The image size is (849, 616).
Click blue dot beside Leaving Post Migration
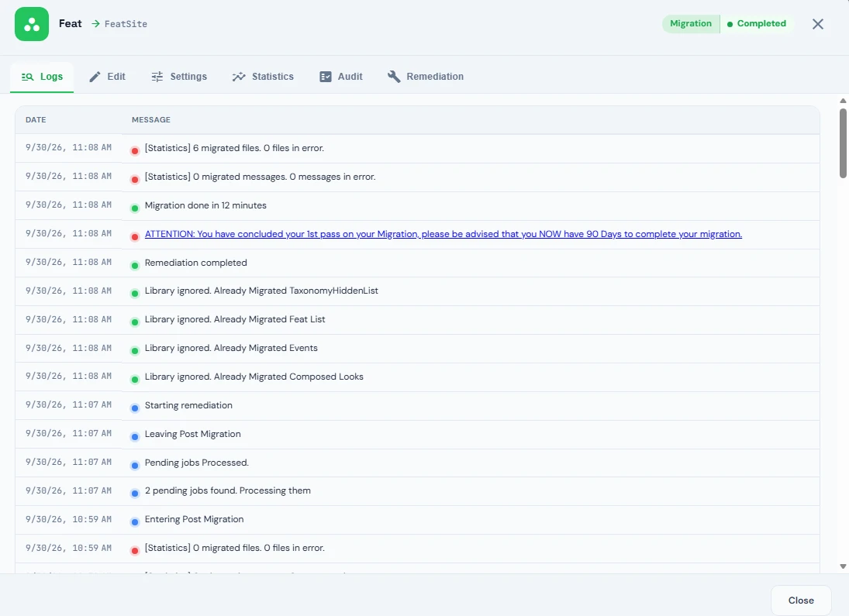(x=135, y=437)
